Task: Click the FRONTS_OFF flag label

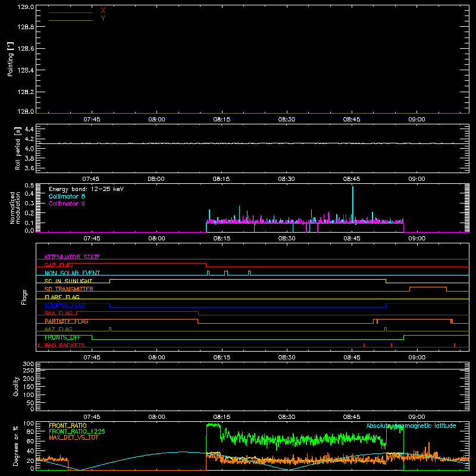Action: coord(62,337)
